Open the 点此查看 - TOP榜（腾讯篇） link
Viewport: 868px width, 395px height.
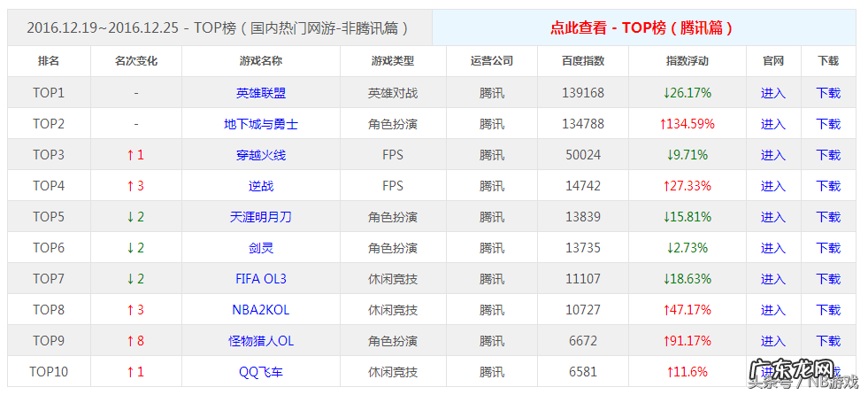643,28
